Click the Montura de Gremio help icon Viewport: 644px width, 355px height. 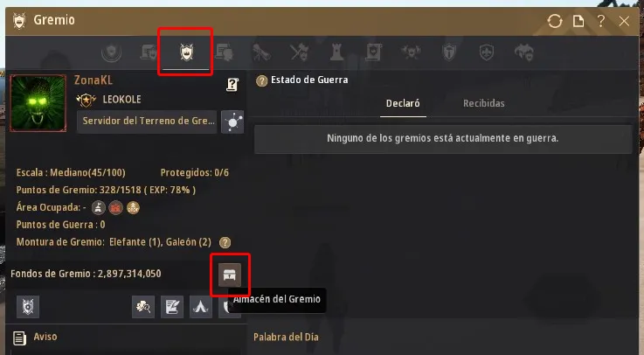tap(225, 242)
